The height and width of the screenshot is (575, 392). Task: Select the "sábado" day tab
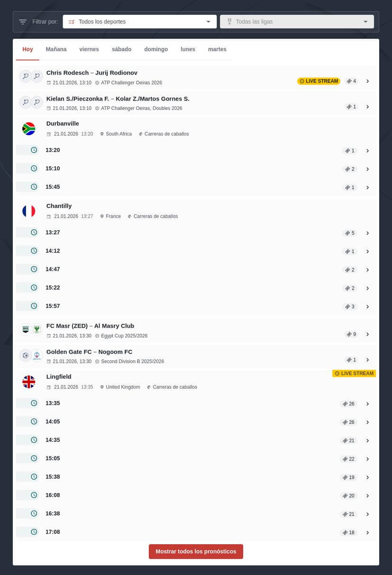[121, 49]
